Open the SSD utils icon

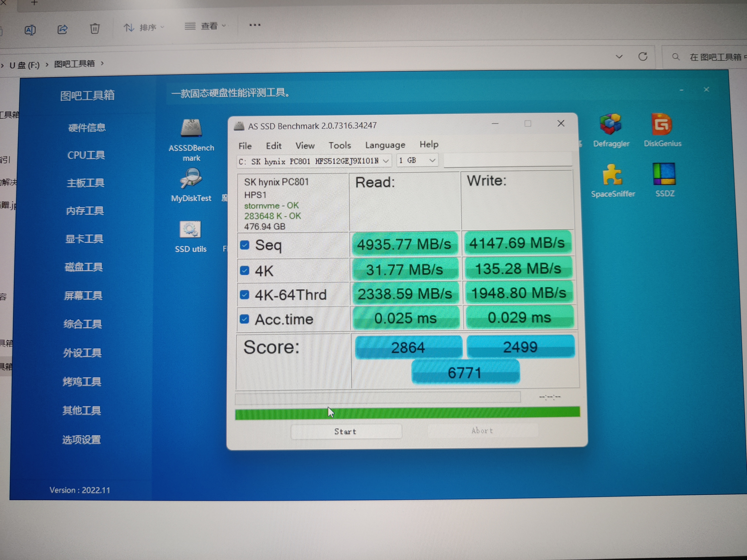(190, 230)
